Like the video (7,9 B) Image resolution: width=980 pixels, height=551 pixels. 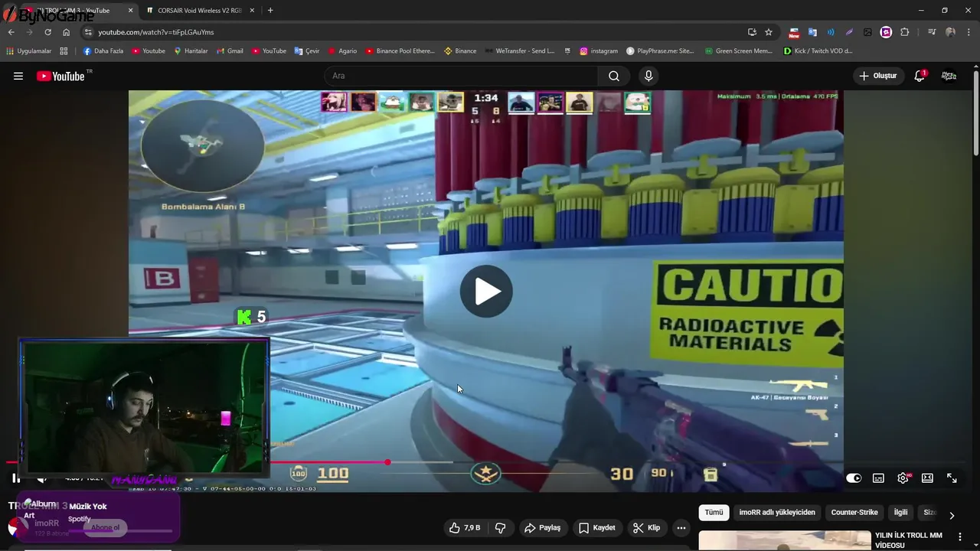click(x=465, y=527)
